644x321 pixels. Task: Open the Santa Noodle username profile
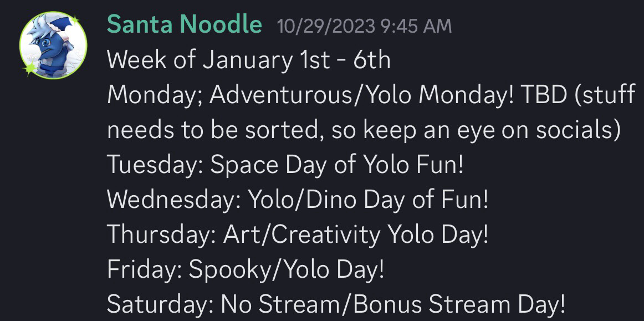click(x=185, y=24)
